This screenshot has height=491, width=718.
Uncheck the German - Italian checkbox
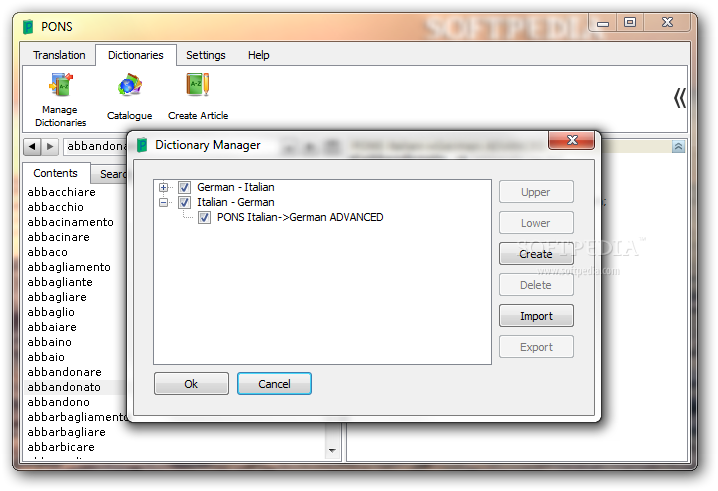pos(184,187)
